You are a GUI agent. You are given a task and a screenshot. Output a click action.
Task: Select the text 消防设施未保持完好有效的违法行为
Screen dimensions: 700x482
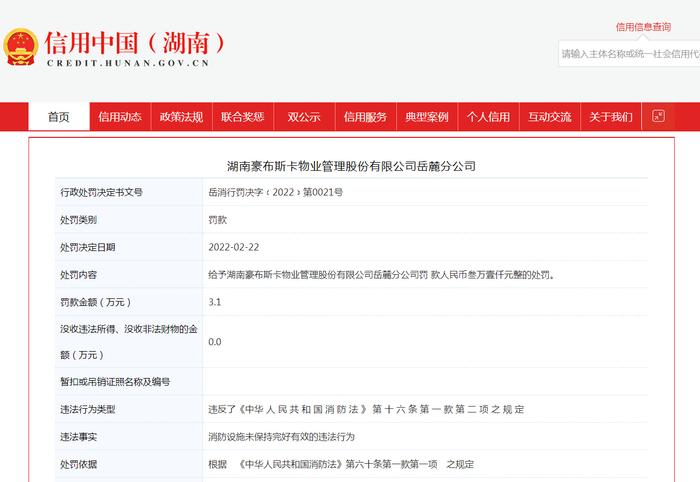(281, 437)
